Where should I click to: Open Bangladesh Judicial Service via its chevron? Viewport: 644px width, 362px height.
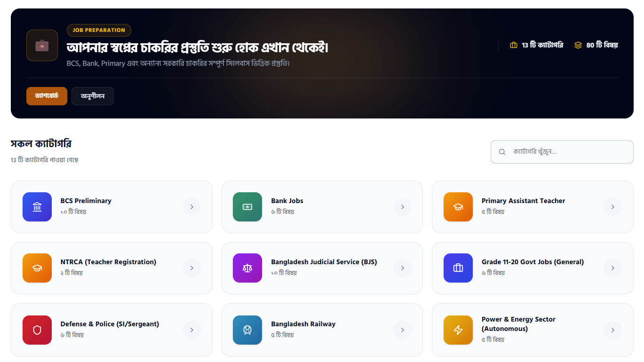(403, 268)
